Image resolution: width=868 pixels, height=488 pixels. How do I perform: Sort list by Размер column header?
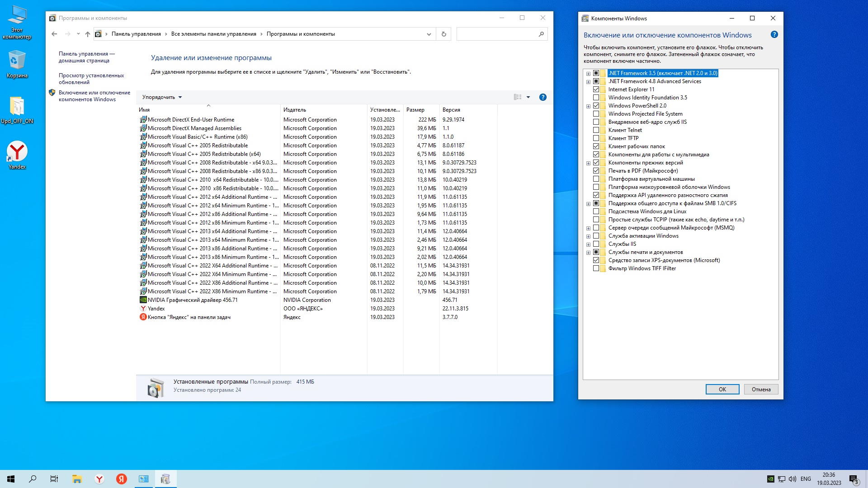point(415,110)
